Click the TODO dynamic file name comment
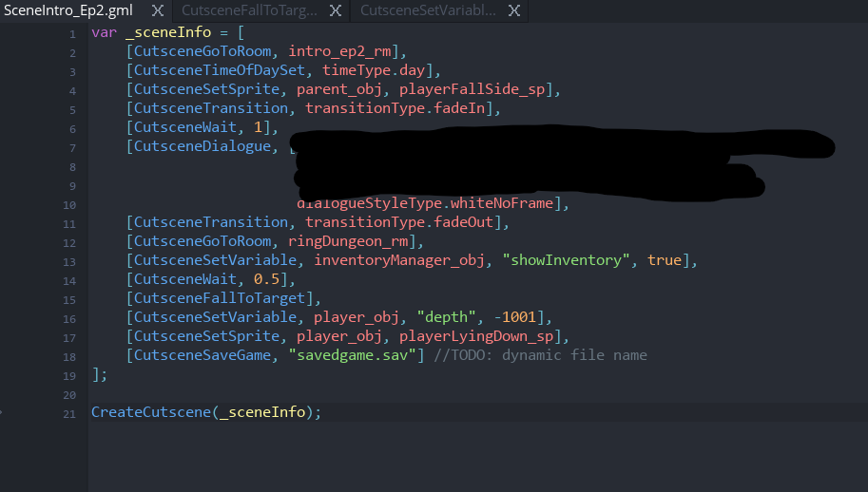This screenshot has width=868, height=492. (x=540, y=355)
